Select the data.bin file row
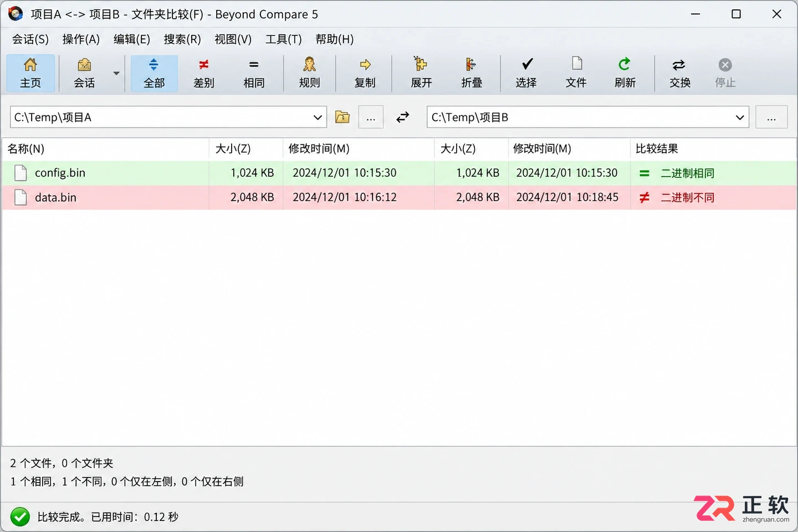The image size is (798, 532). [x=399, y=197]
